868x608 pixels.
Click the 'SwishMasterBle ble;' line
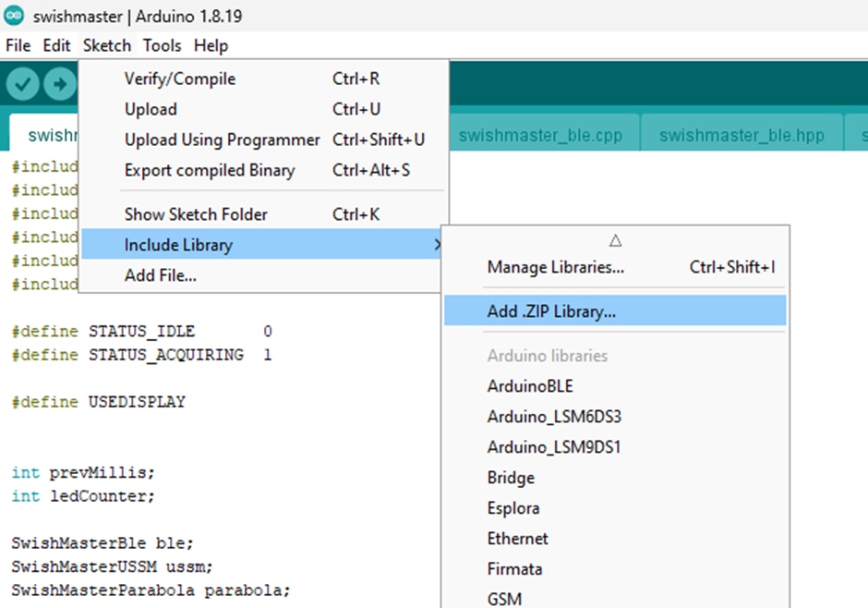102,542
